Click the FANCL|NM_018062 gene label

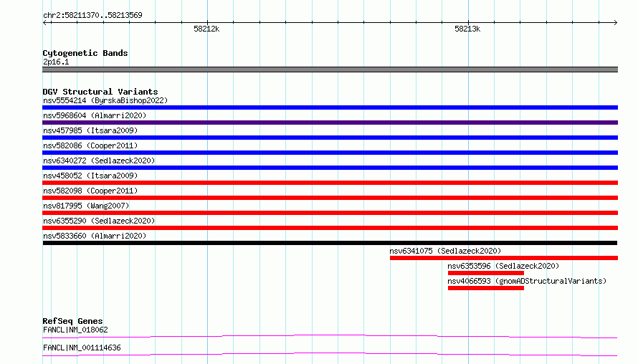click(75, 330)
